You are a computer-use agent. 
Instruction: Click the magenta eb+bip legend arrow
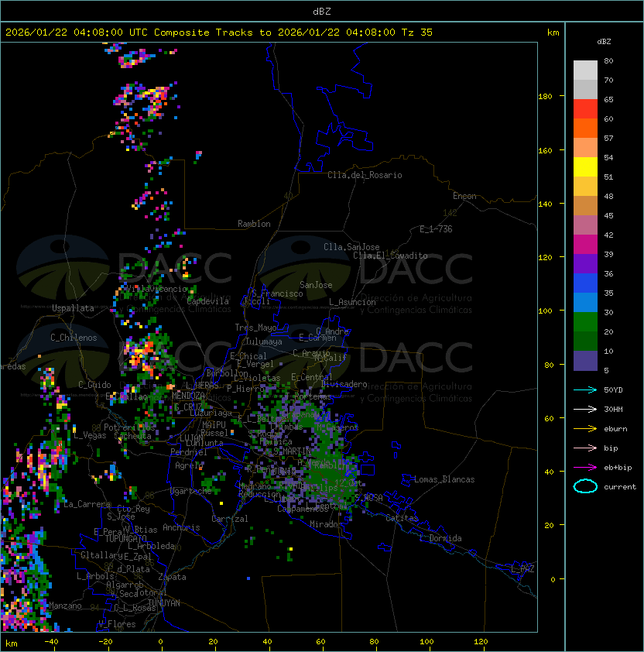coord(585,468)
